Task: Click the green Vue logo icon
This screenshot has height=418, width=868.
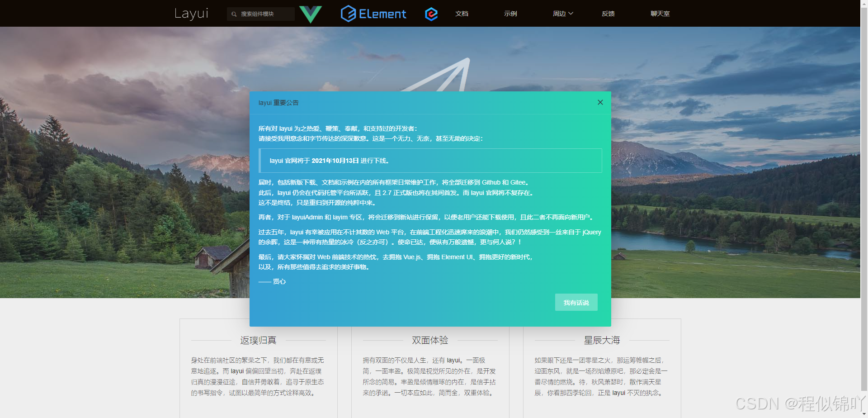Action: tap(311, 14)
